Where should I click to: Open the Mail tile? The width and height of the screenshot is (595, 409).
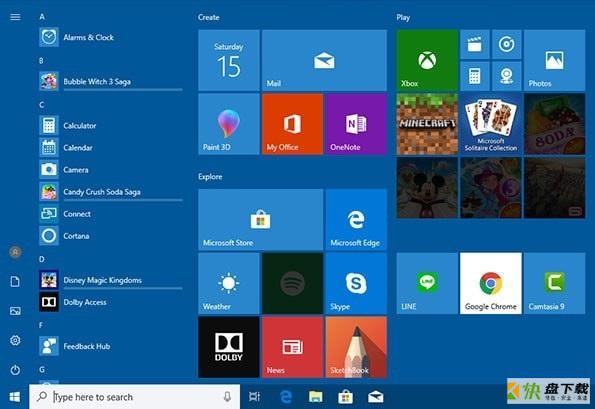pyautogui.click(x=324, y=60)
